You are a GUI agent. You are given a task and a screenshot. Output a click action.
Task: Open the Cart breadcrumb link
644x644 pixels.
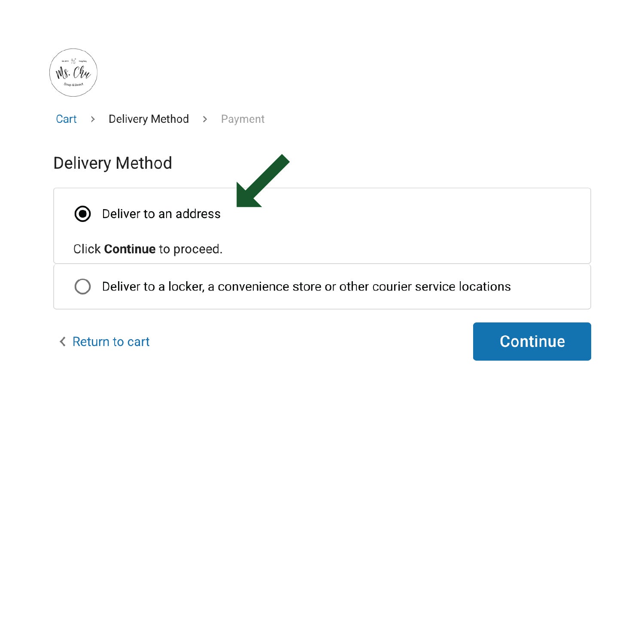click(x=66, y=119)
